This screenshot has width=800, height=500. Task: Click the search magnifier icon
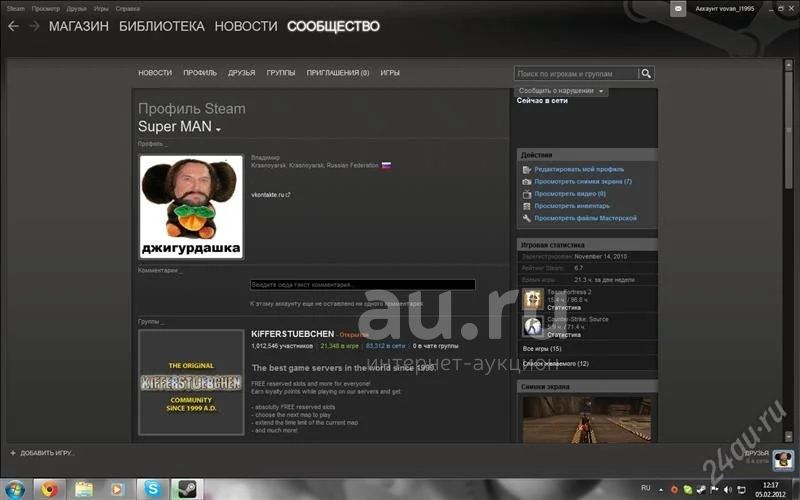click(x=646, y=73)
